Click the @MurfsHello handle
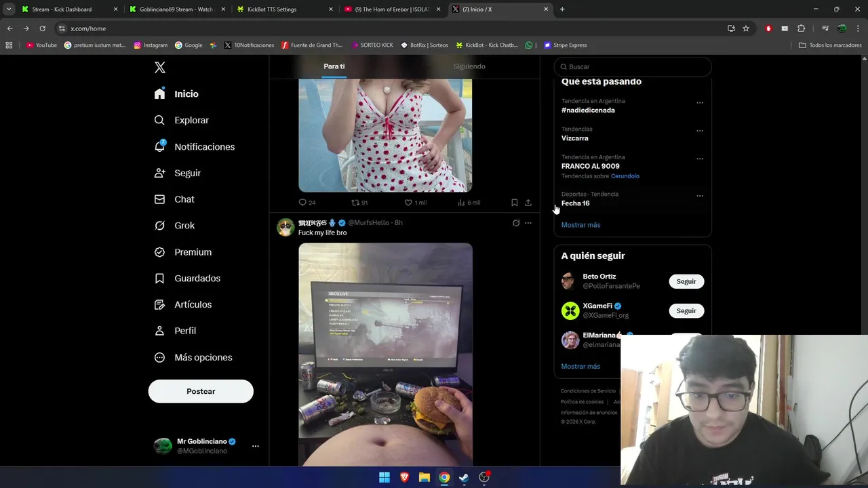 point(368,223)
